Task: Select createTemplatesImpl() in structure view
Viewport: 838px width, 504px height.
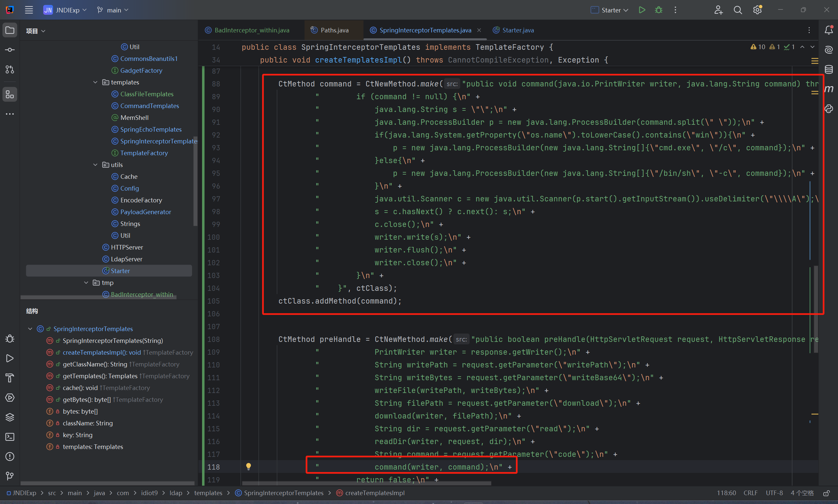Action: coord(102,352)
